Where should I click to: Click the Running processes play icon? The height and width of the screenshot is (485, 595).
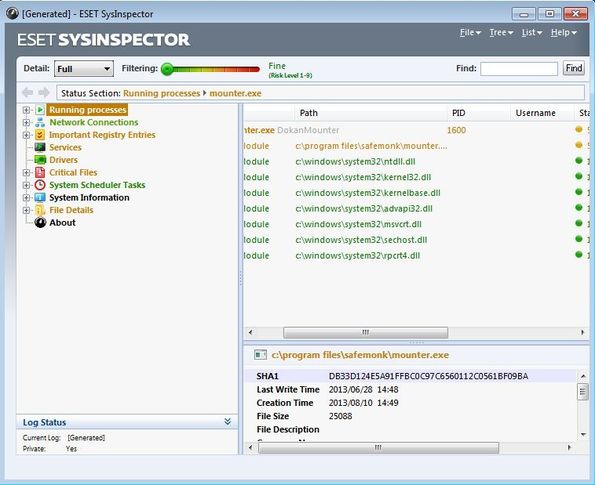coord(40,110)
